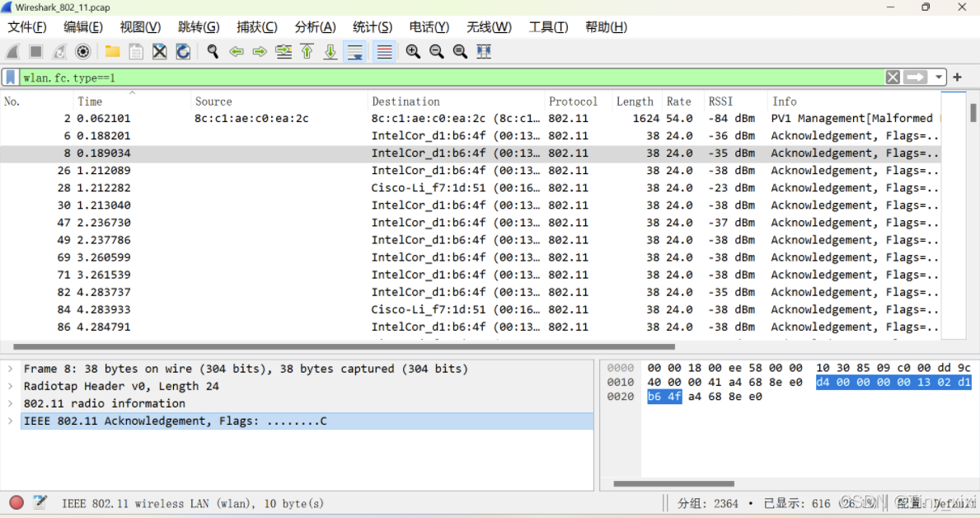Expand the 802.11 radio information node

tap(10, 403)
